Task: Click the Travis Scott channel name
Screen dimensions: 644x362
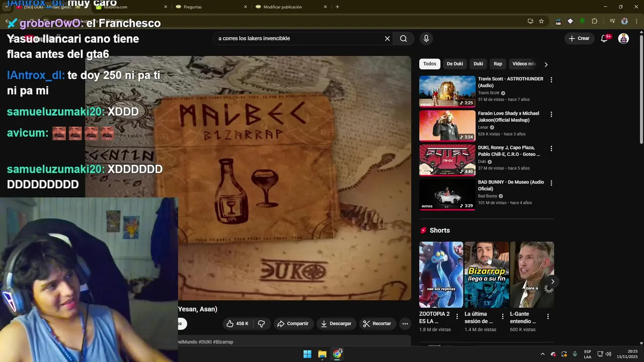Action: click(x=489, y=93)
